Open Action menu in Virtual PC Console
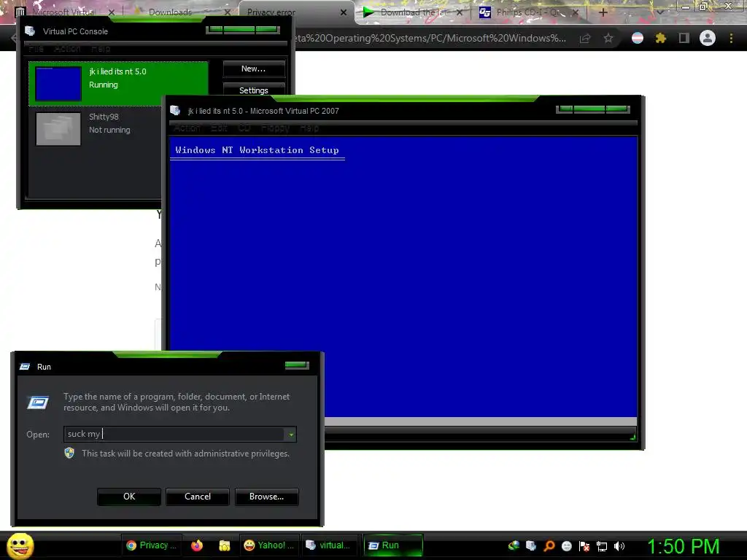747x560 pixels. tap(67, 49)
